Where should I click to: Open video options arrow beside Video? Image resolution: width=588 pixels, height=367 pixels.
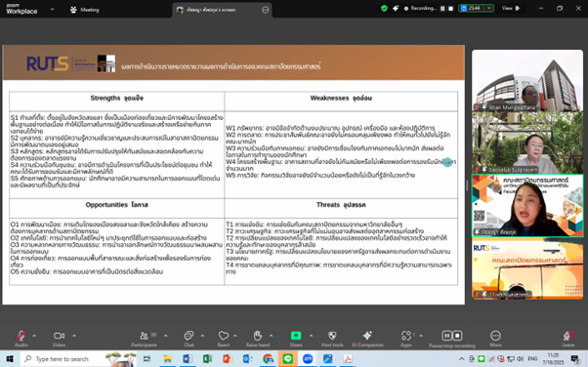click(x=74, y=336)
